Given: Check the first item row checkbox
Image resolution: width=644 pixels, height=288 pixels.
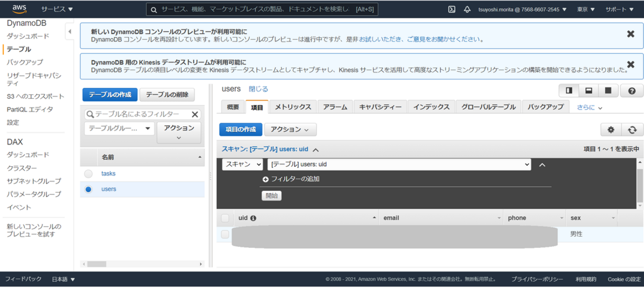Looking at the screenshot, I should click(225, 234).
